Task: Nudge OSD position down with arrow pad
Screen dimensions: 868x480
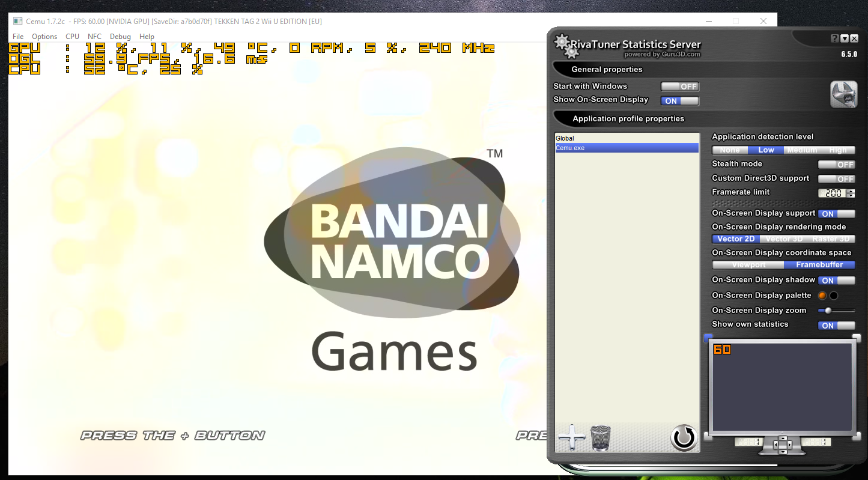Action: pyautogui.click(x=782, y=451)
